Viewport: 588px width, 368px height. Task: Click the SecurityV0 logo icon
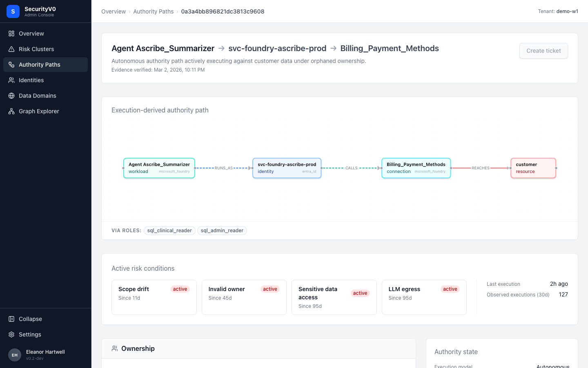pos(13,11)
